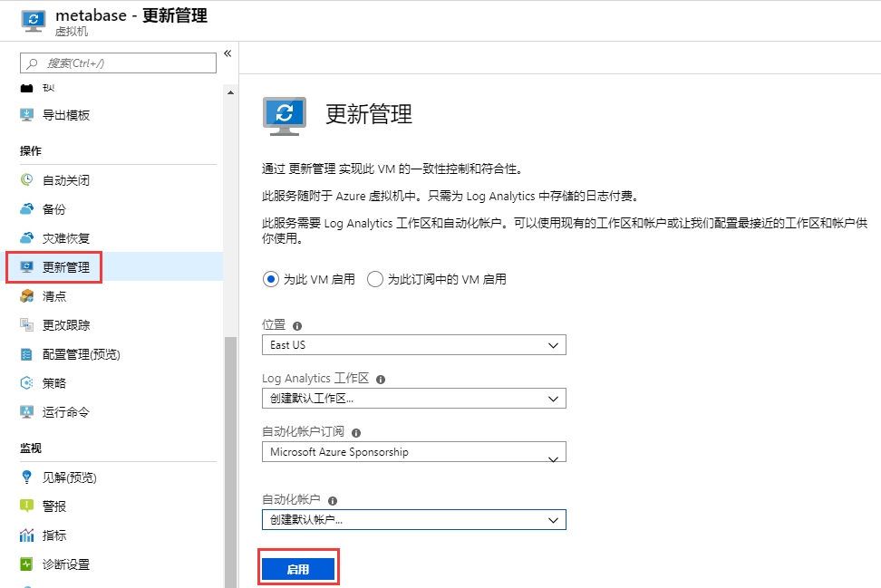Expand the Log Analytics 工作区 dropdown
Image resolution: width=881 pixels, height=588 pixels.
tap(413, 399)
